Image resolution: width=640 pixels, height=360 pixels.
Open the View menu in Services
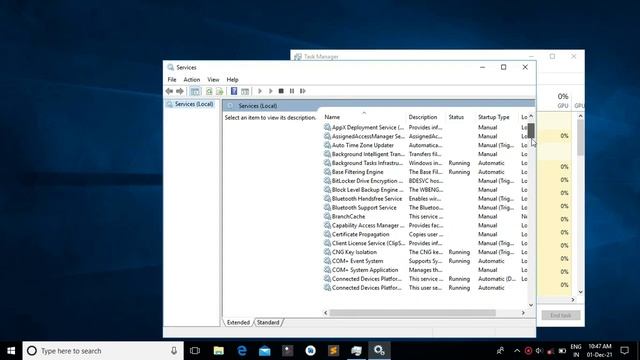click(213, 80)
